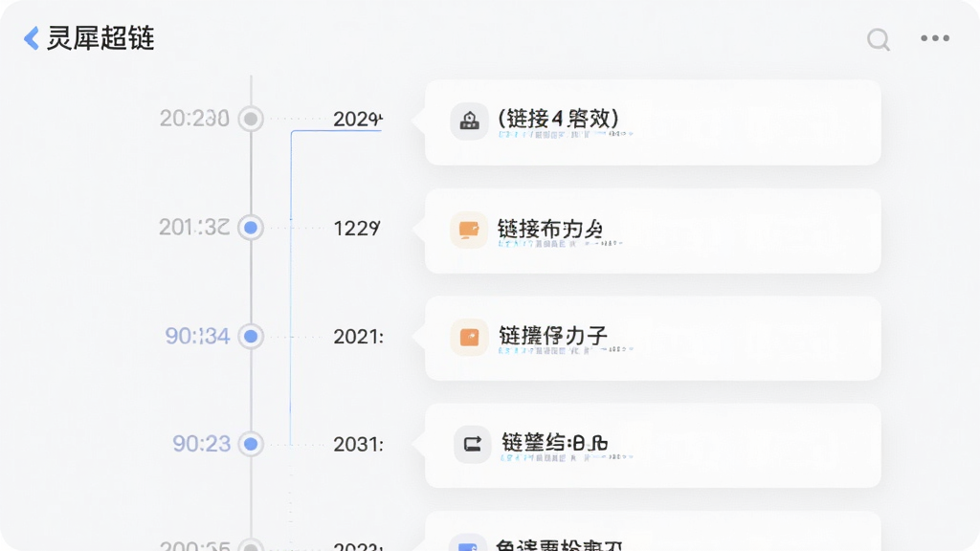Open the fourth card with repeat icon
The height and width of the screenshot is (551, 980).
pyautogui.click(x=653, y=446)
